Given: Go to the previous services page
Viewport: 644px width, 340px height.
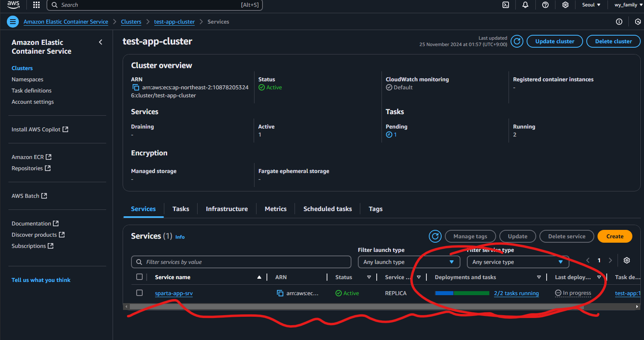Looking at the screenshot, I should point(588,260).
